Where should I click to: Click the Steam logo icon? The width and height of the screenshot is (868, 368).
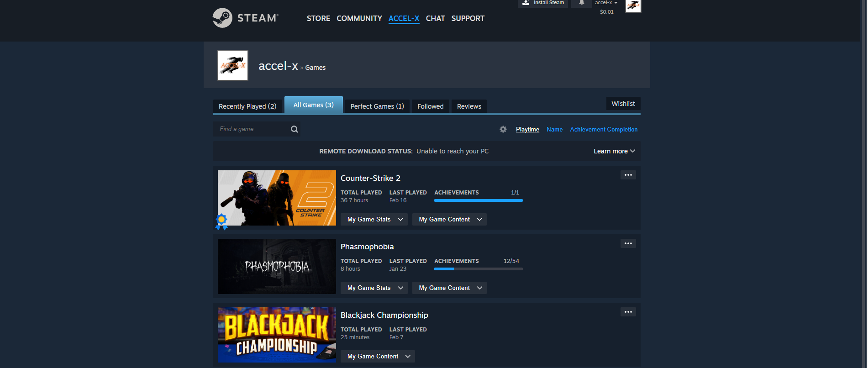(x=222, y=18)
